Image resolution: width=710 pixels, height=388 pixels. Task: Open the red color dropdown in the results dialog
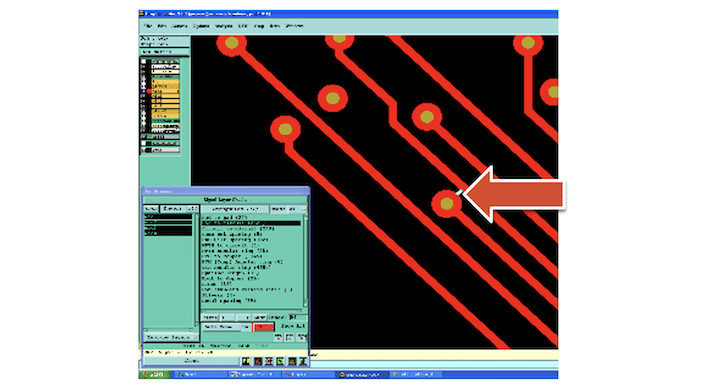[263, 327]
